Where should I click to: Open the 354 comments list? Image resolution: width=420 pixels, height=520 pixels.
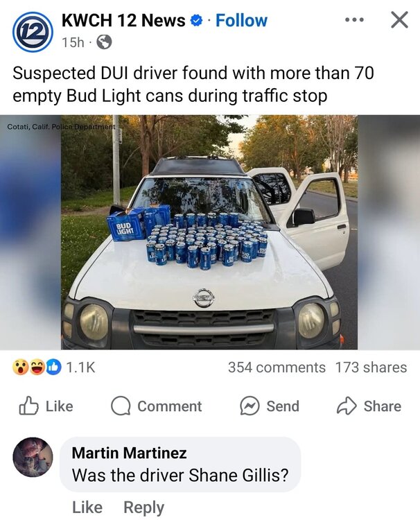coord(277,367)
